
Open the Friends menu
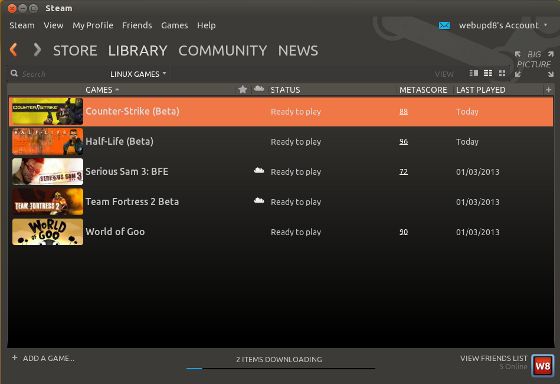pyautogui.click(x=137, y=25)
